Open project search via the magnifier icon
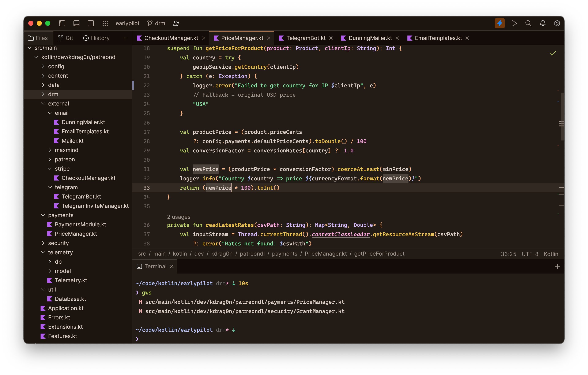Viewport: 588px width, 375px height. click(x=528, y=23)
